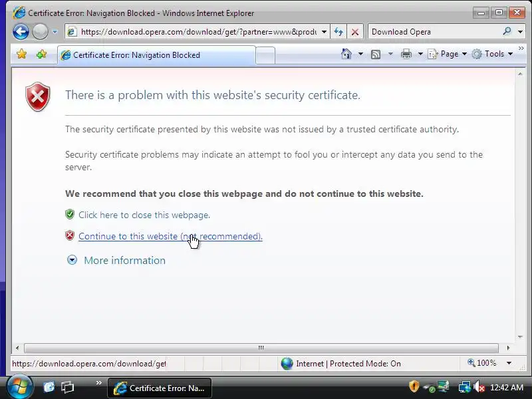
Task: Open the search provider dropdown arrow
Action: click(520, 32)
